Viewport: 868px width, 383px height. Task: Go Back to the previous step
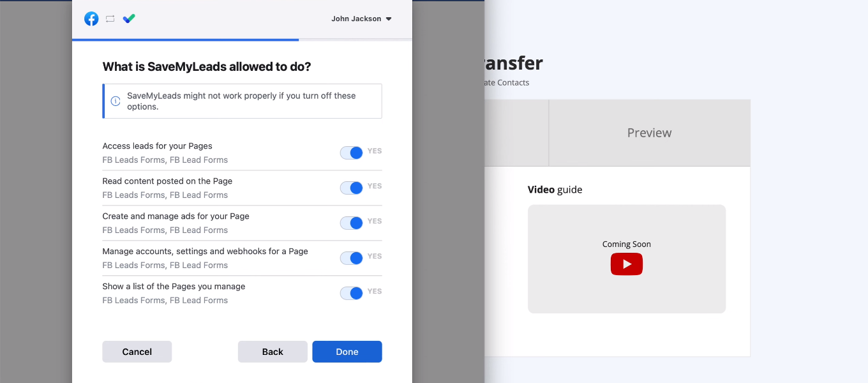click(x=273, y=352)
